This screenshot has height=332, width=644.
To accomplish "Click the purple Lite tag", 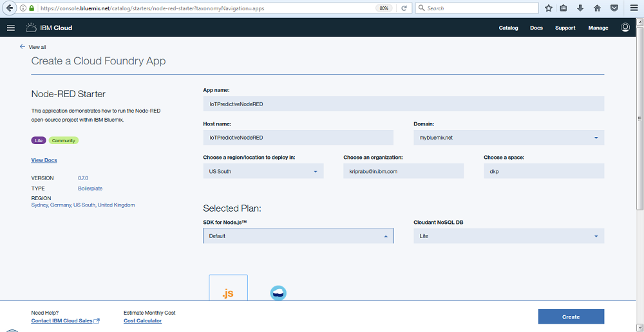I will [39, 140].
